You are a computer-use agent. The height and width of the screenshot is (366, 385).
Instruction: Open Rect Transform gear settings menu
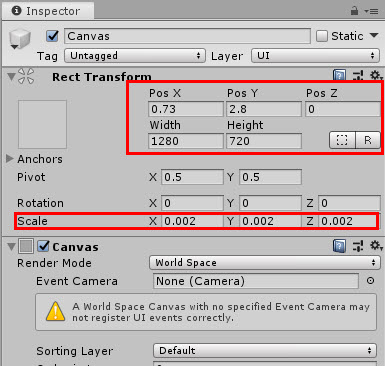376,76
